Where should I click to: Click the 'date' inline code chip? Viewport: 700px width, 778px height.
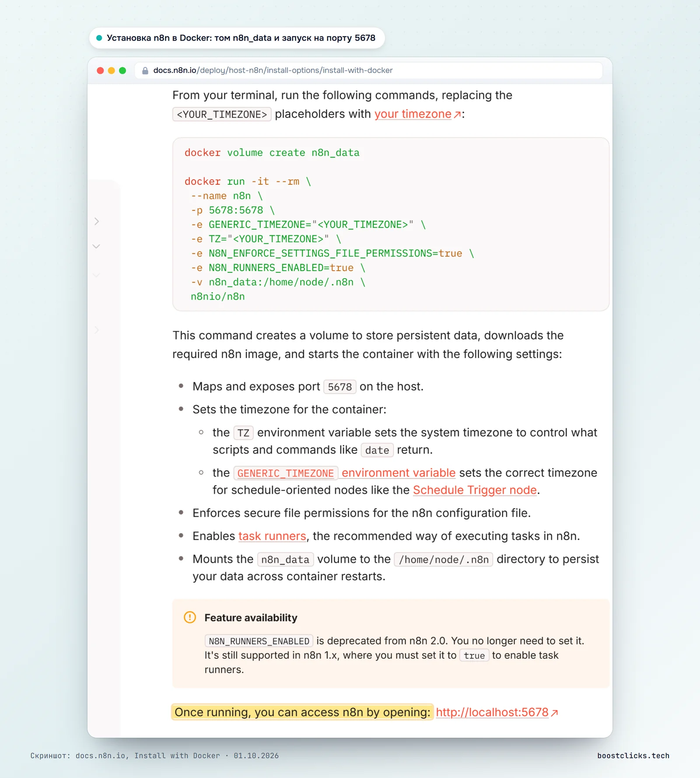[x=377, y=450]
